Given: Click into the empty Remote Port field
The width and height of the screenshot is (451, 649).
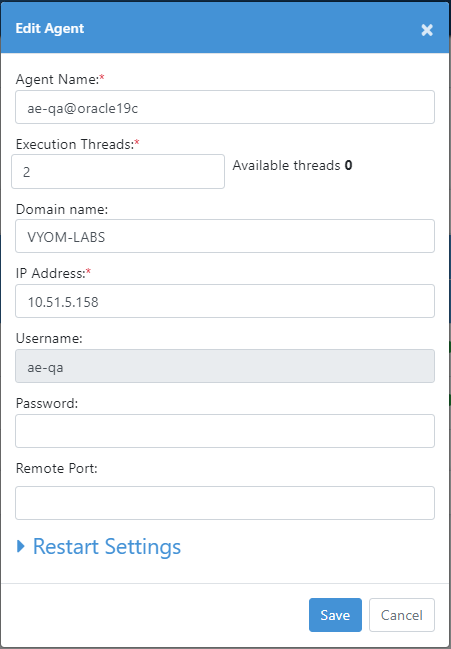Looking at the screenshot, I should click(x=225, y=503).
